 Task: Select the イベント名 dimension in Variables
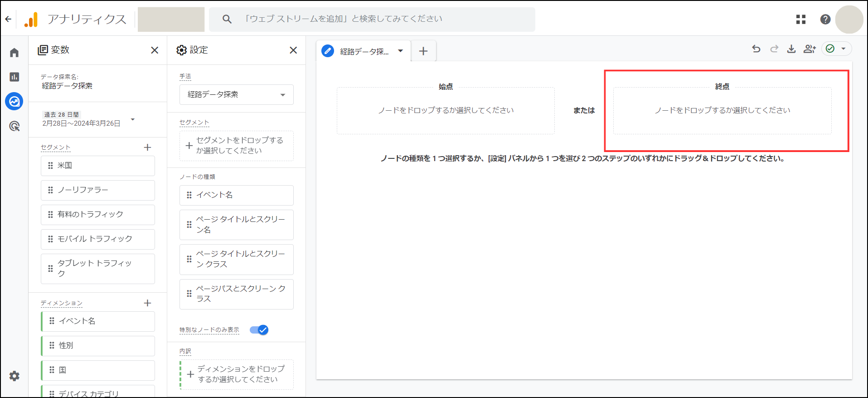98,321
